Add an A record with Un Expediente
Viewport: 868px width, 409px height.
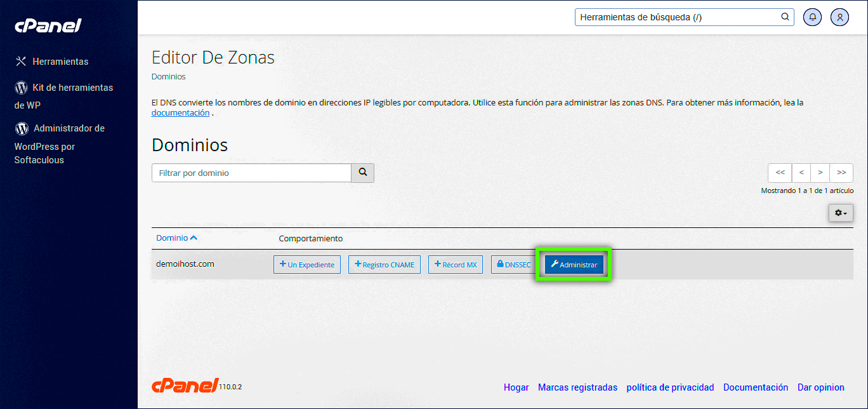[x=307, y=265]
